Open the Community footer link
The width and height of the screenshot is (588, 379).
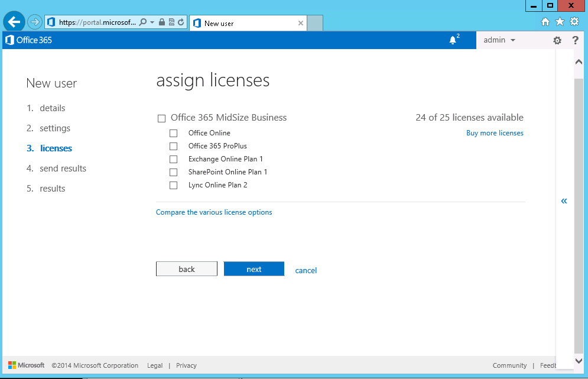[509, 365]
